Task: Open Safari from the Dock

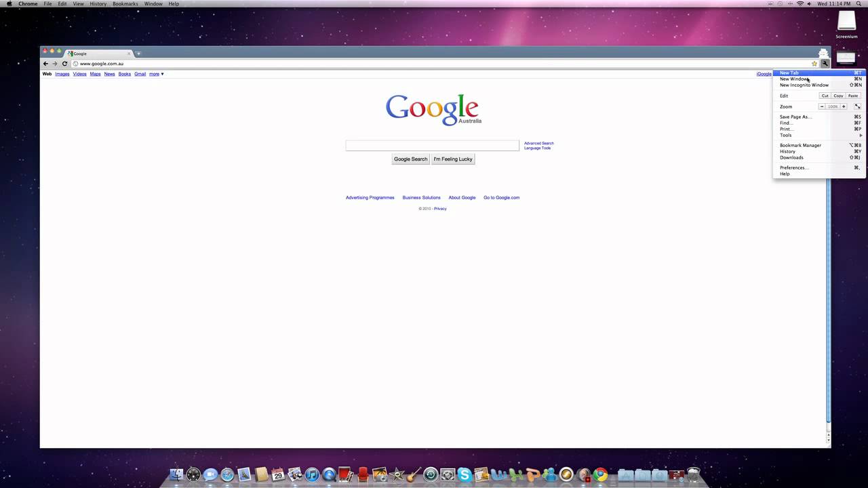Action: (x=227, y=474)
